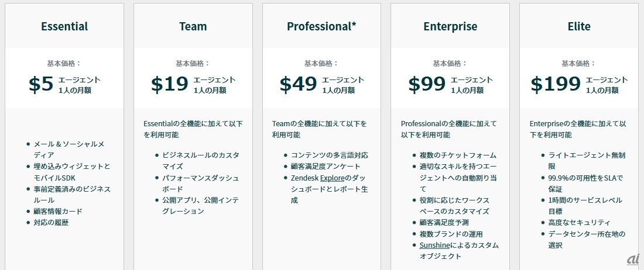Click the $19 Team price
This screenshot has width=644, height=270.
(x=169, y=84)
